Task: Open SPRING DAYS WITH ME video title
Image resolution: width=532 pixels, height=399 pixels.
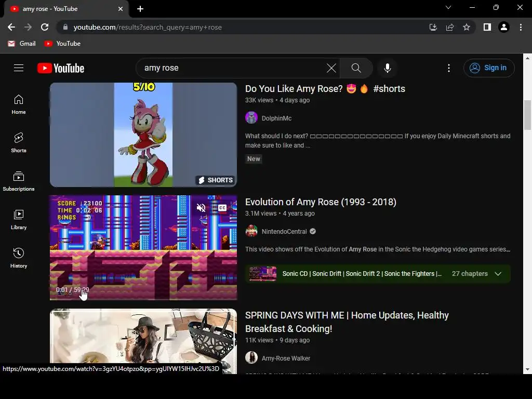Action: (347, 322)
